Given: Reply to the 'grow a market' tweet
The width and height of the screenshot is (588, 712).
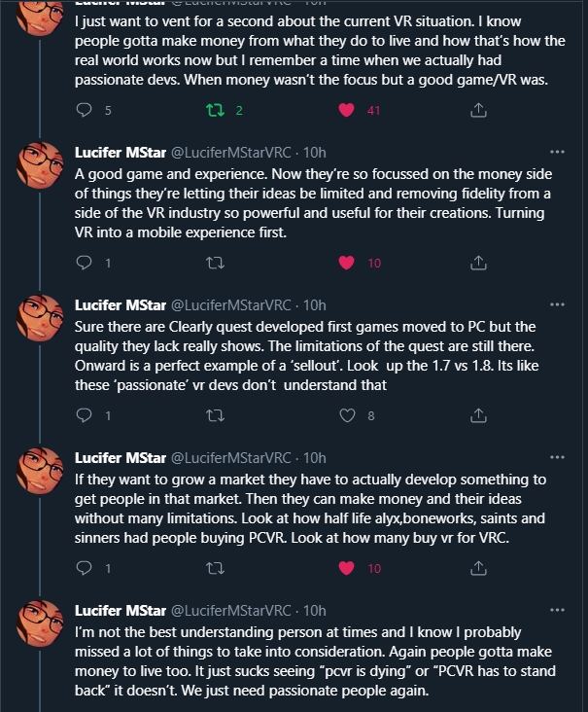Looking at the screenshot, I should tap(84, 568).
